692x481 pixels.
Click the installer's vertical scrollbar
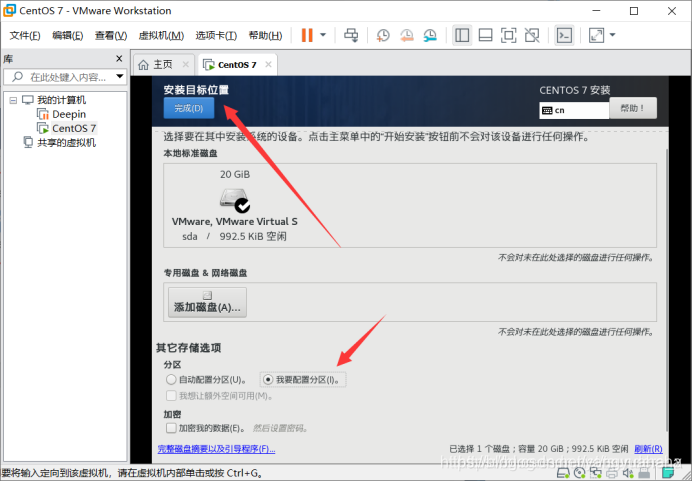(667, 291)
